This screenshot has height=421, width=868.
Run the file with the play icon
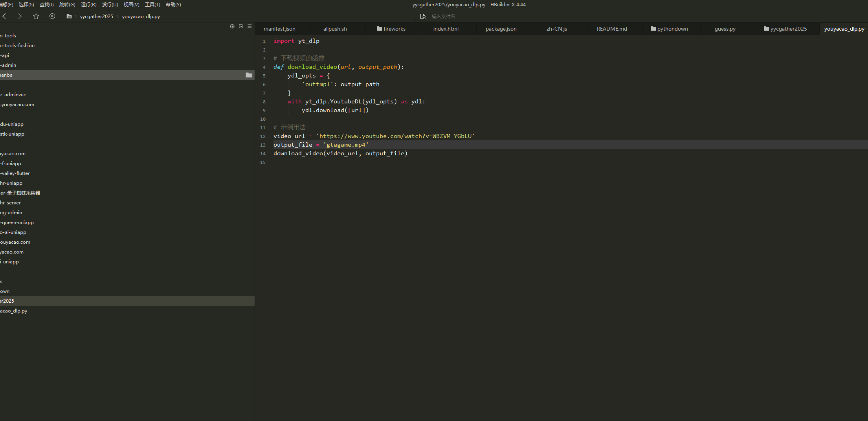pyautogui.click(x=52, y=16)
